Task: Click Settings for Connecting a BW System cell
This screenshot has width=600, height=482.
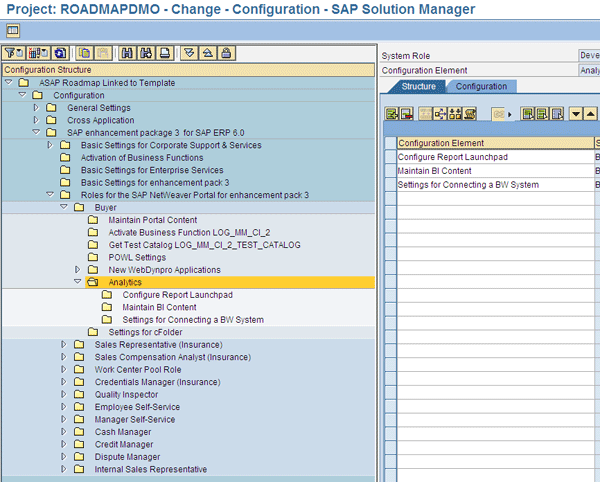Action: [x=495, y=185]
